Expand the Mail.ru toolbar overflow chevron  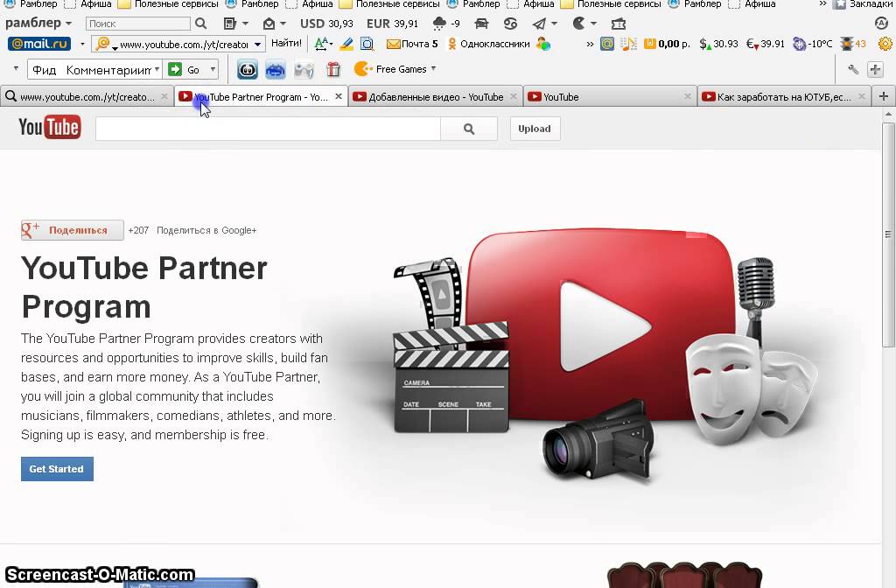coord(590,44)
